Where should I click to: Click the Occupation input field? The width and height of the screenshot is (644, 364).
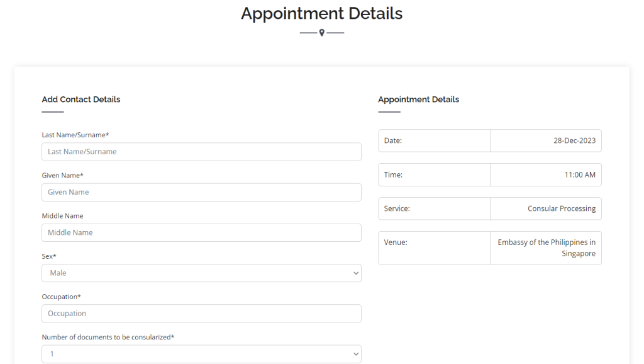(201, 313)
